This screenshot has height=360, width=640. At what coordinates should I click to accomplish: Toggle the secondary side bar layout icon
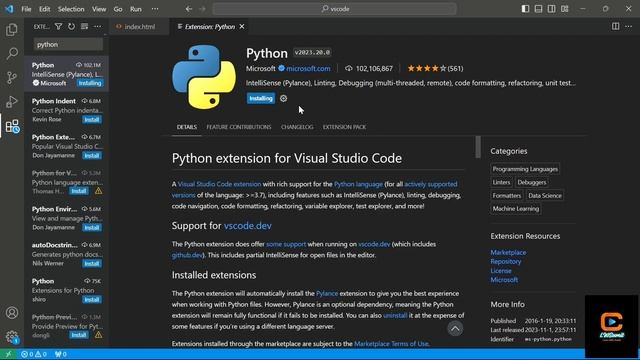pos(551,9)
